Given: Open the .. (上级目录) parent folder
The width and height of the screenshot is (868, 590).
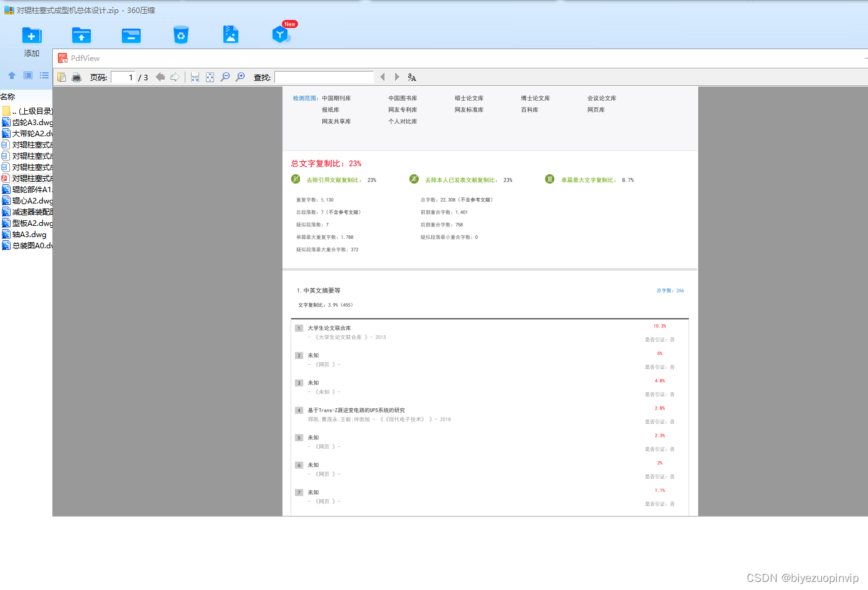Looking at the screenshot, I should [27, 111].
